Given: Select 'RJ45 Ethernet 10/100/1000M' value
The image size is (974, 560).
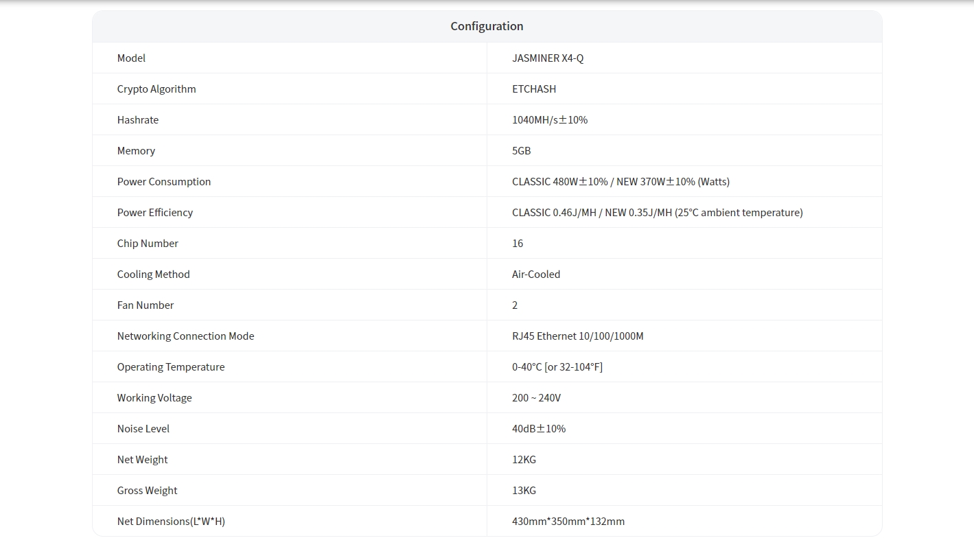Looking at the screenshot, I should [x=578, y=336].
